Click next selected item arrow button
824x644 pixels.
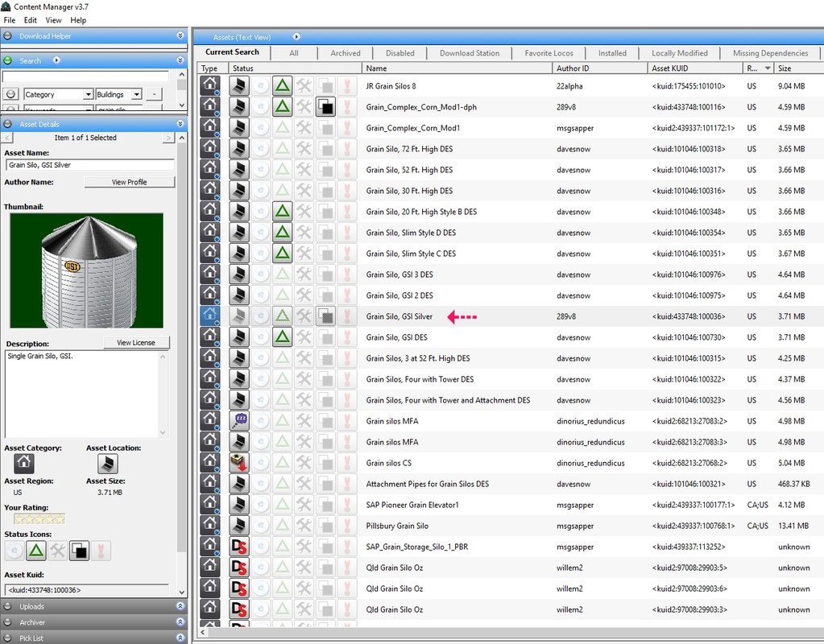point(168,138)
